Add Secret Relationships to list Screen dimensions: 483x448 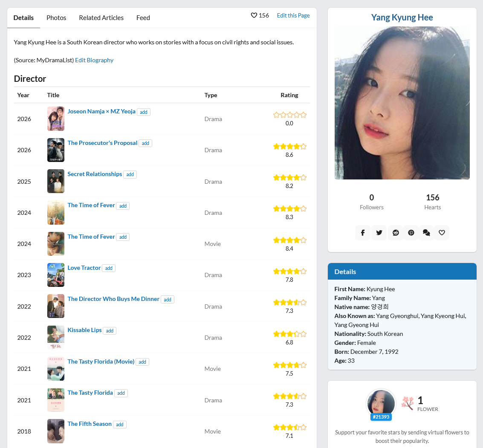click(x=130, y=174)
